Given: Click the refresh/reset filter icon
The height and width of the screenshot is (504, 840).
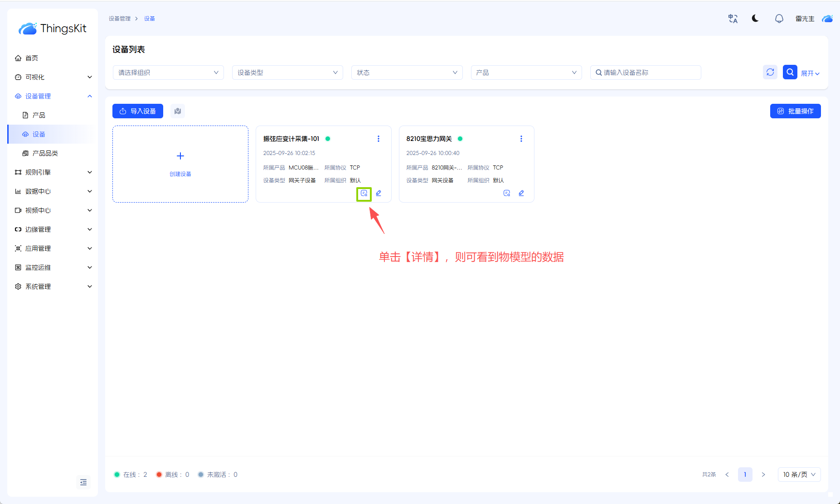Looking at the screenshot, I should pyautogui.click(x=770, y=73).
